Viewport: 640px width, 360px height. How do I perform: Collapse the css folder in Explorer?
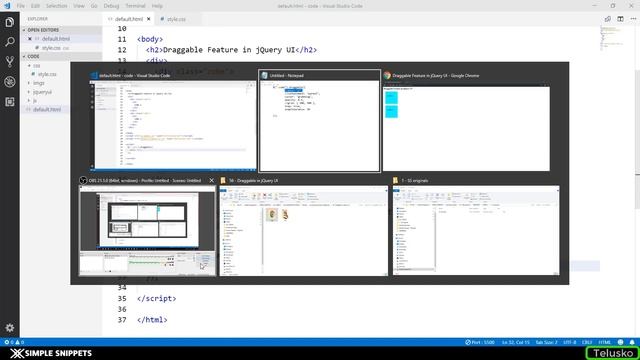click(36, 65)
